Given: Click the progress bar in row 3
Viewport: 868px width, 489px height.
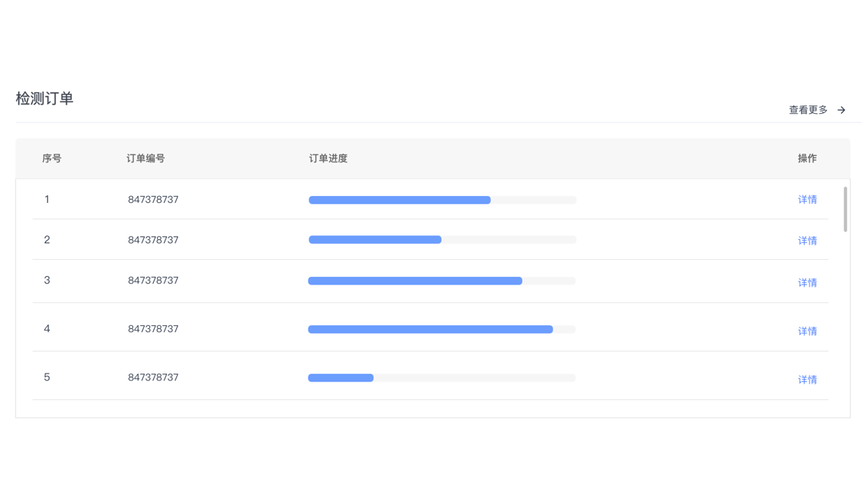Looking at the screenshot, I should coord(442,281).
